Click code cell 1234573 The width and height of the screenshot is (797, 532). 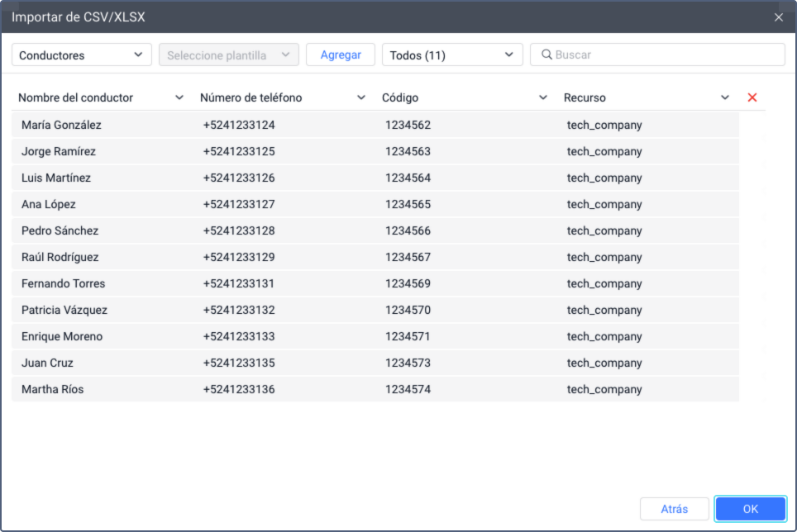(408, 363)
